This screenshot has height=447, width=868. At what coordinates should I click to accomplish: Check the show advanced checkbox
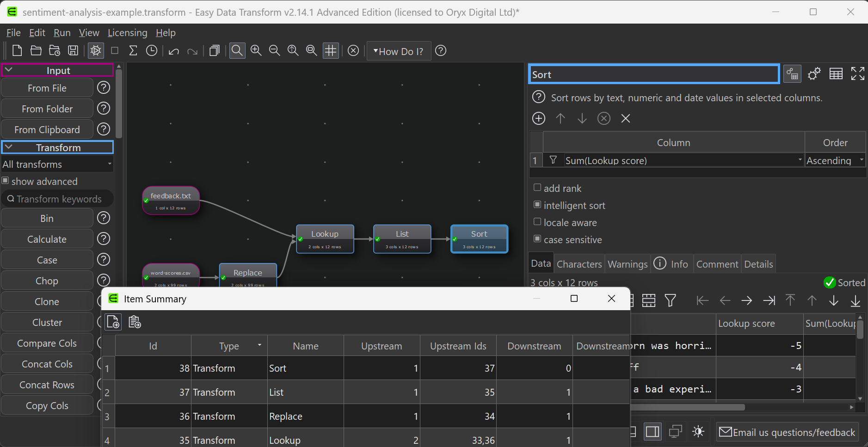(x=6, y=181)
